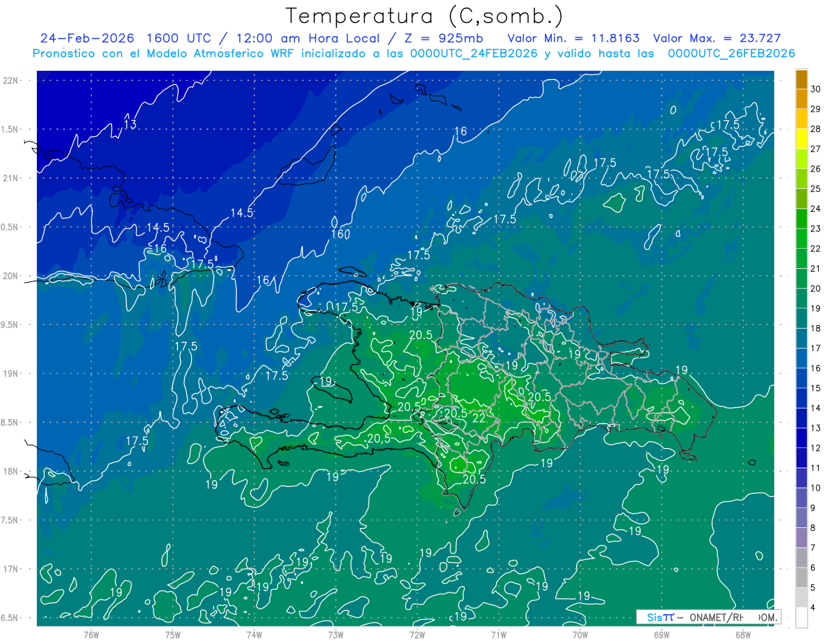Click the valid-until time "0000UTC_26FEB2026"
Image resolution: width=834 pixels, height=644 pixels.
tap(731, 53)
